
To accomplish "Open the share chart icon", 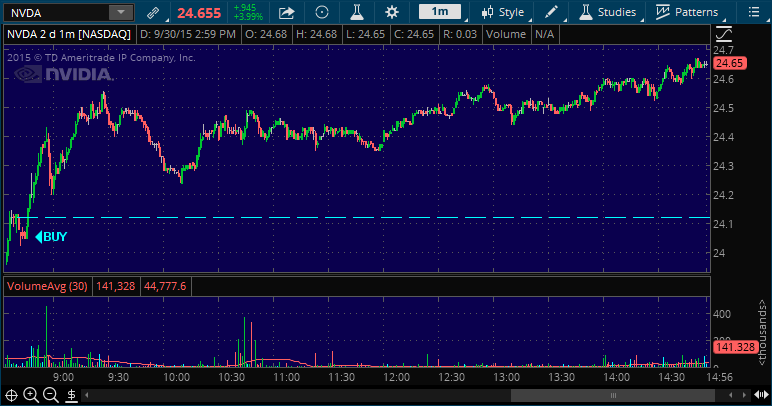I will point(286,12).
